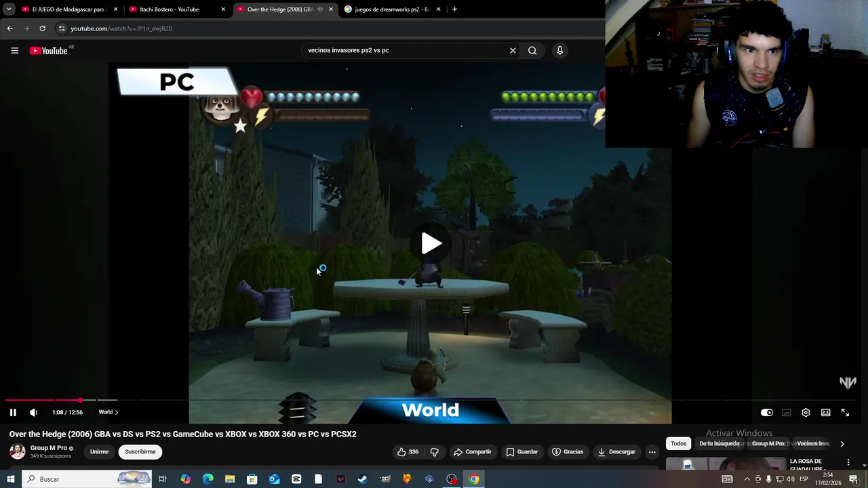
Task: Open the 'World' chapter list in the player
Action: click(108, 412)
